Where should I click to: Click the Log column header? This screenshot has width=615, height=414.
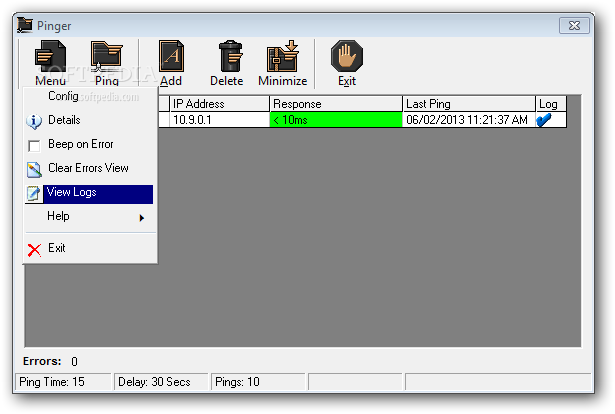(x=551, y=104)
